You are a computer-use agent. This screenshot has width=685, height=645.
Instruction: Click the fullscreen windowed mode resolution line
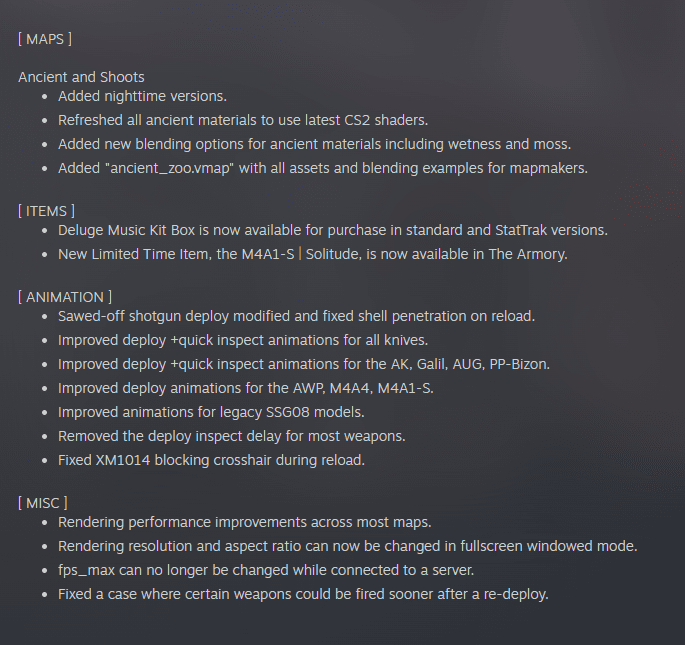coord(347,546)
